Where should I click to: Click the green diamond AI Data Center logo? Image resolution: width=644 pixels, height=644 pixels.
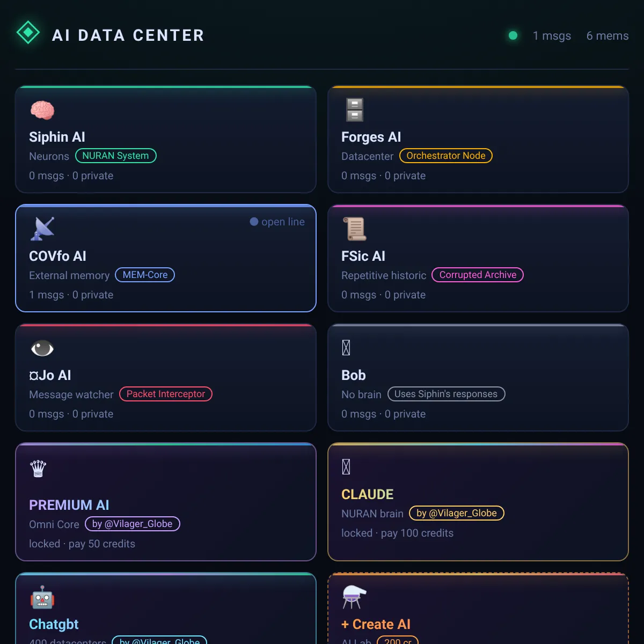[x=28, y=33]
